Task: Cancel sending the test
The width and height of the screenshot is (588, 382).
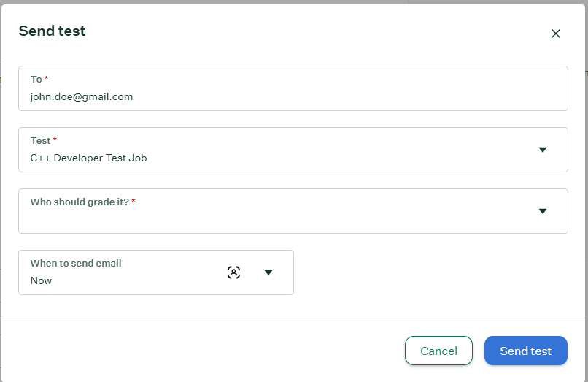Action: pos(438,351)
